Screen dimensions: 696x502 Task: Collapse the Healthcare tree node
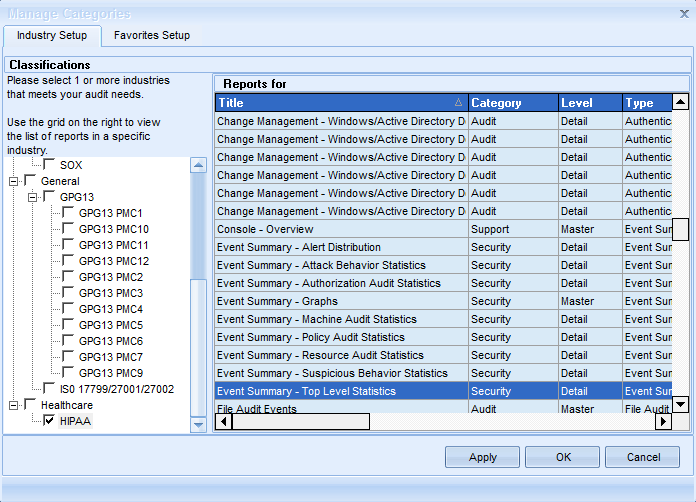tap(14, 405)
